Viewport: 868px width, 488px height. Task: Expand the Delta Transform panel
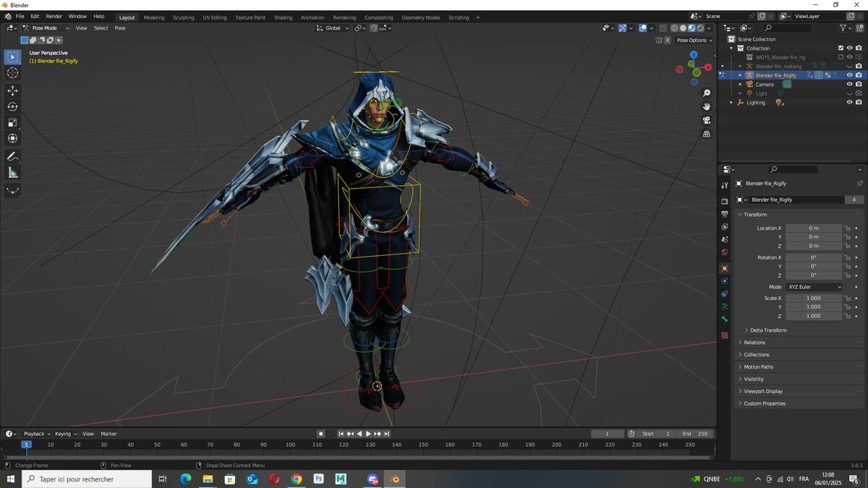click(768, 330)
